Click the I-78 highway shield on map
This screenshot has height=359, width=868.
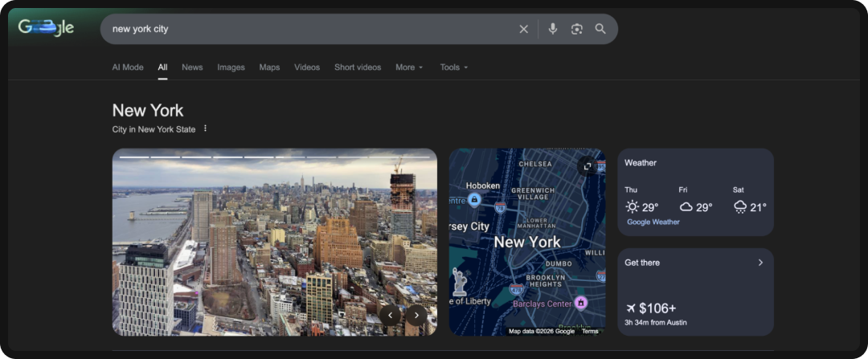tap(501, 208)
